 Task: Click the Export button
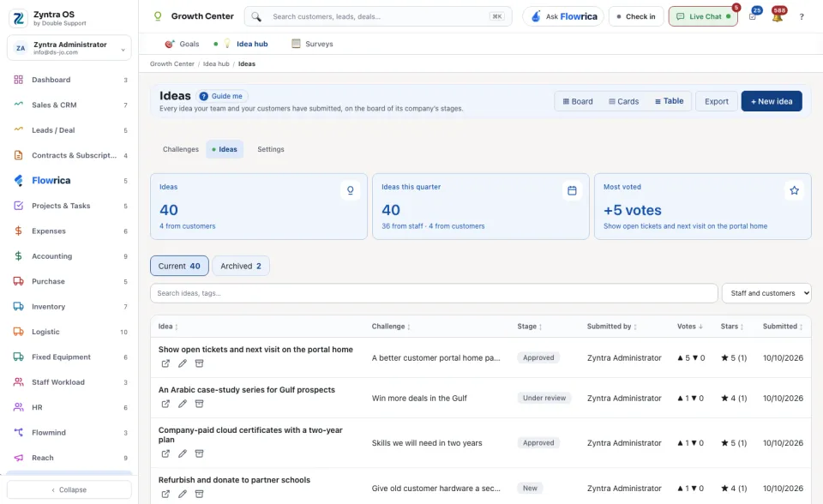[x=717, y=101]
